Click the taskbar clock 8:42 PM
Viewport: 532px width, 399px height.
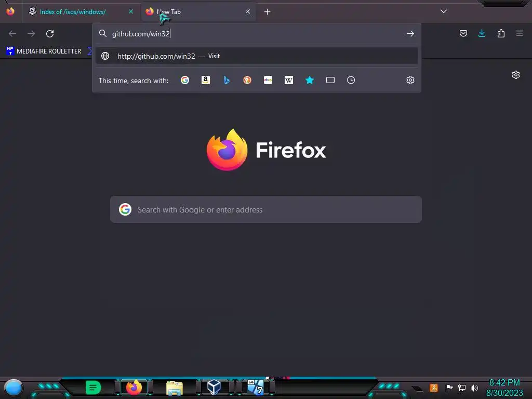[504, 383]
